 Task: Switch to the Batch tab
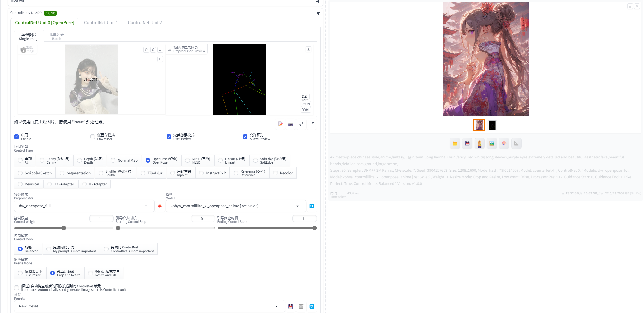56,36
